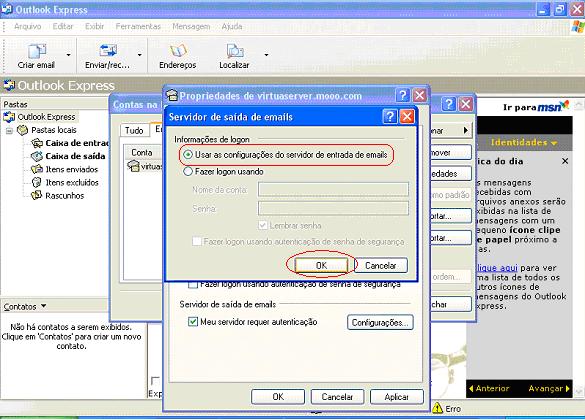Viewport: 585px width, 420px height.
Task: Open the Ferramentas menu
Action: (x=138, y=26)
